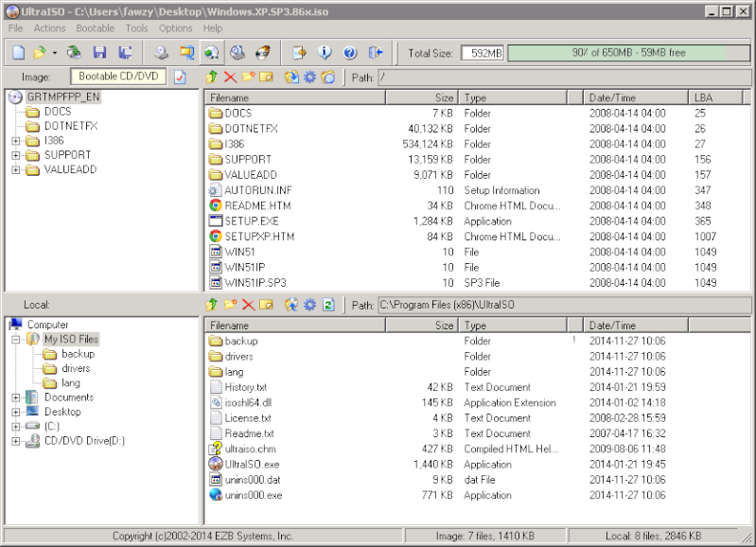Click the Extract icon in image toolbar

[291, 78]
